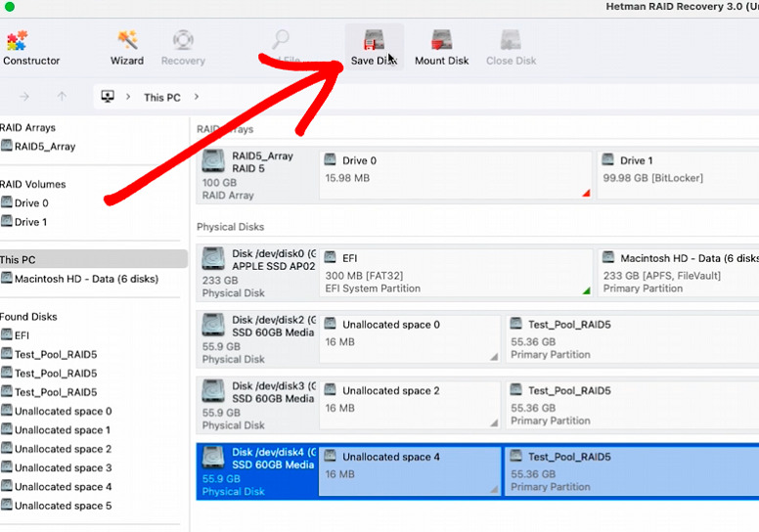Expand chevron after This PC breadcrumb
Image resolution: width=759 pixels, height=532 pixels.
(196, 97)
